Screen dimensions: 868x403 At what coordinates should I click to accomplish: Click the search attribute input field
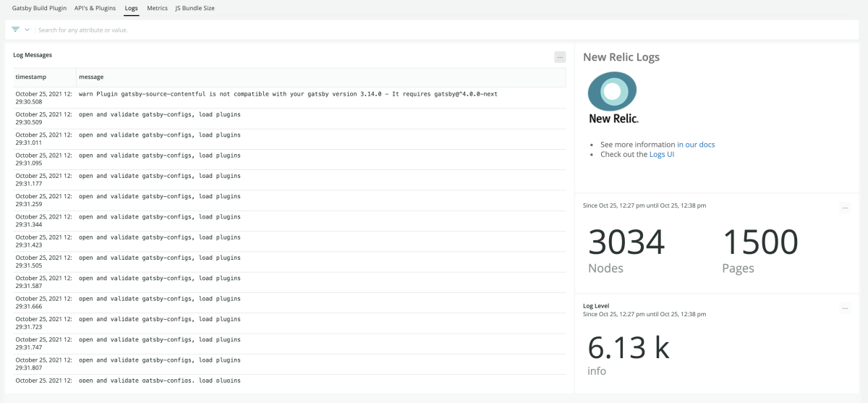click(x=217, y=30)
